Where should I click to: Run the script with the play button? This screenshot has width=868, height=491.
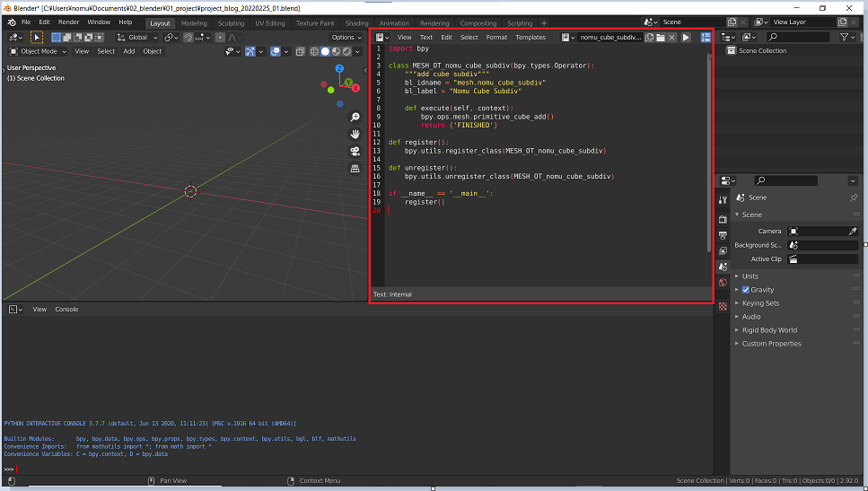coord(686,38)
